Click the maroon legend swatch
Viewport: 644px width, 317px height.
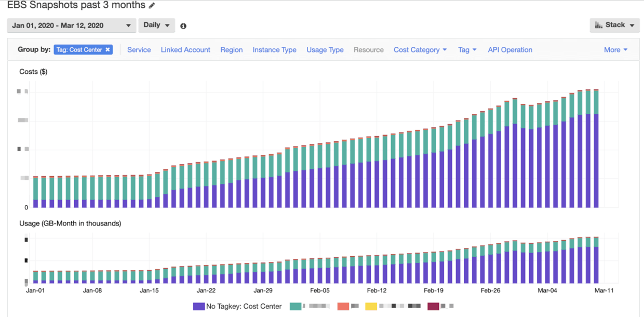[x=433, y=307]
